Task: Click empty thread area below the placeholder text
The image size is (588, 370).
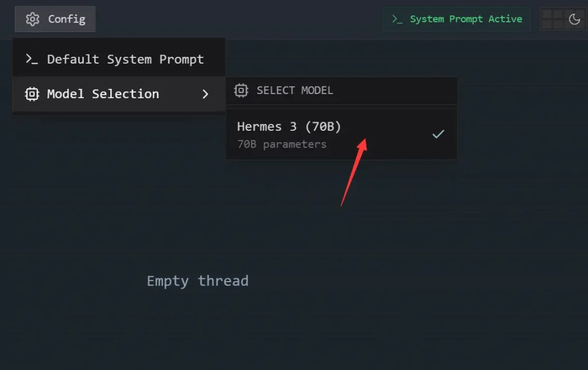Action: 198,327
